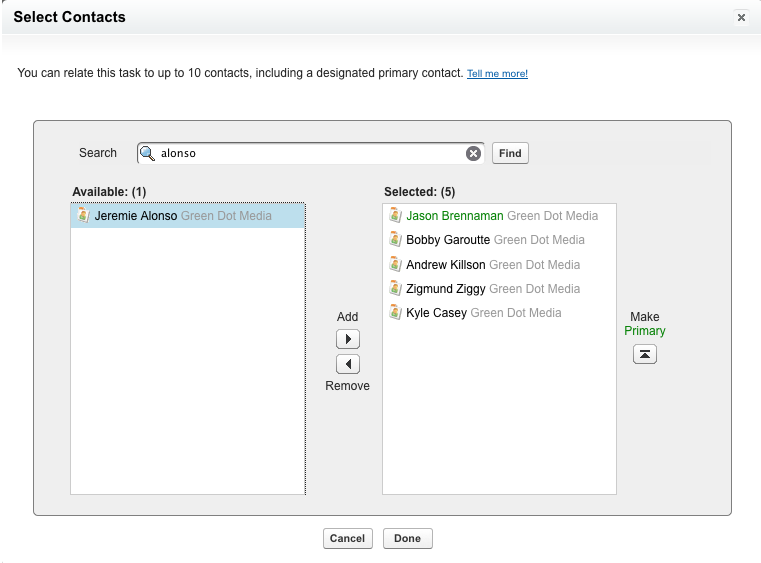761x563 pixels.
Task: Select Bobby Garoutte from Selected list
Action: (449, 240)
